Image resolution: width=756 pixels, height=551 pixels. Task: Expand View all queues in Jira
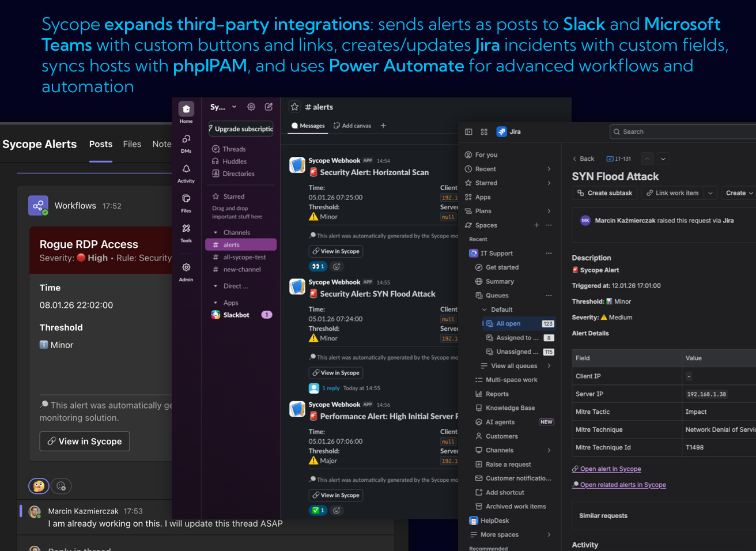coord(549,366)
